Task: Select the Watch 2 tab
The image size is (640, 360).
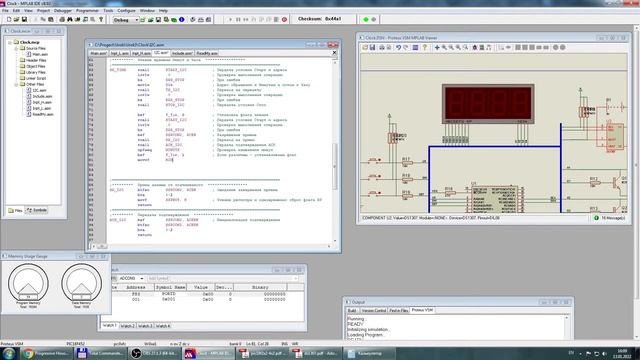Action: (x=127, y=326)
